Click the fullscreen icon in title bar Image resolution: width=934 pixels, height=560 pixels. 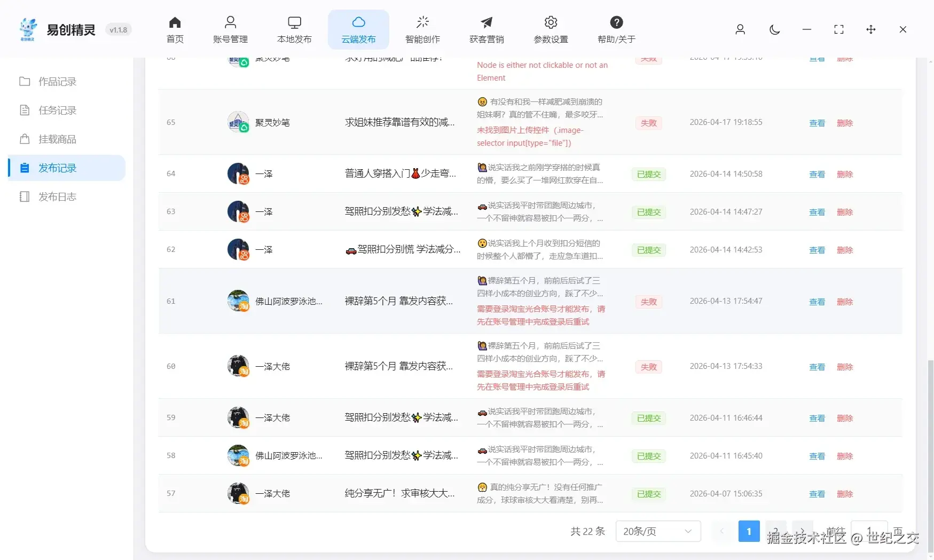click(x=839, y=29)
